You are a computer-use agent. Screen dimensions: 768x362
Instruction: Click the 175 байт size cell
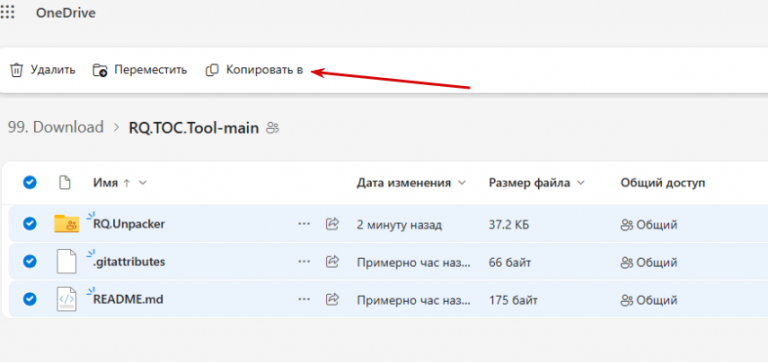pyautogui.click(x=513, y=300)
